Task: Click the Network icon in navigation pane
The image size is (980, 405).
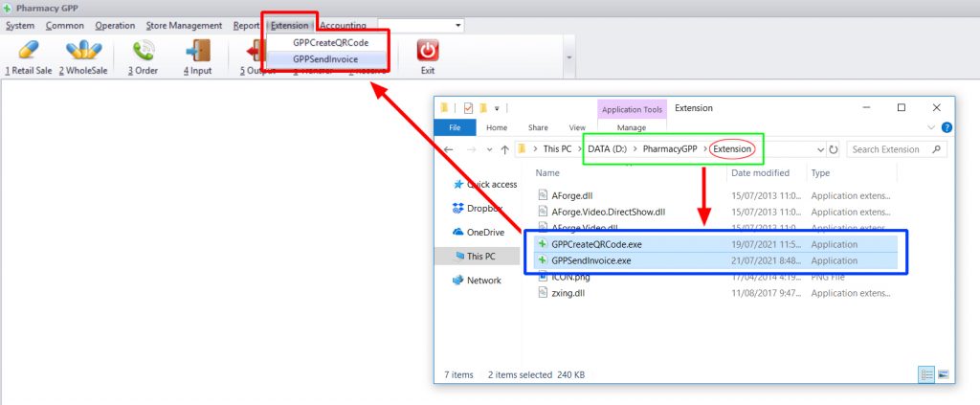Action: (x=457, y=280)
